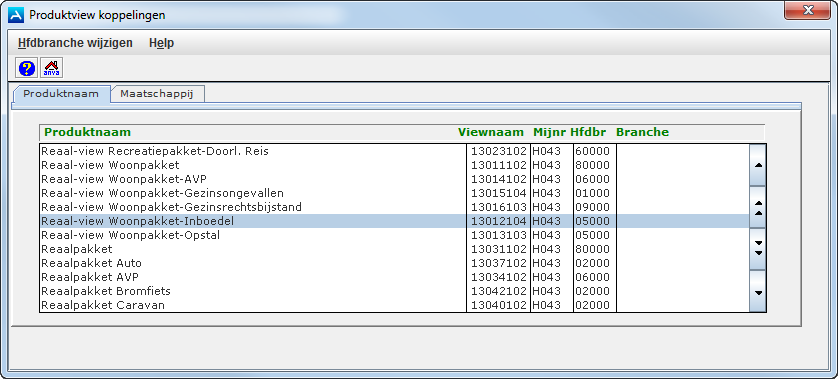Click Hfdbr 06000 in Reaalpakket AVP row
Screen dimensions: 838x379
(592, 277)
